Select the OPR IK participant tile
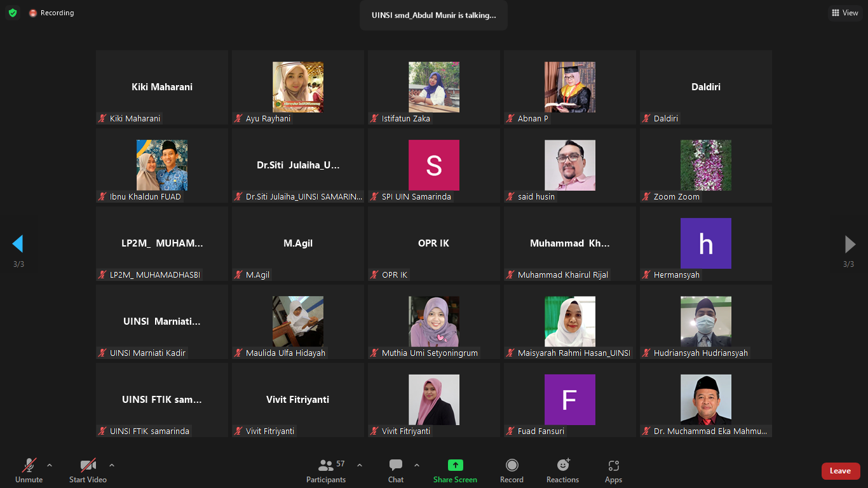The width and height of the screenshot is (868, 488). click(434, 243)
